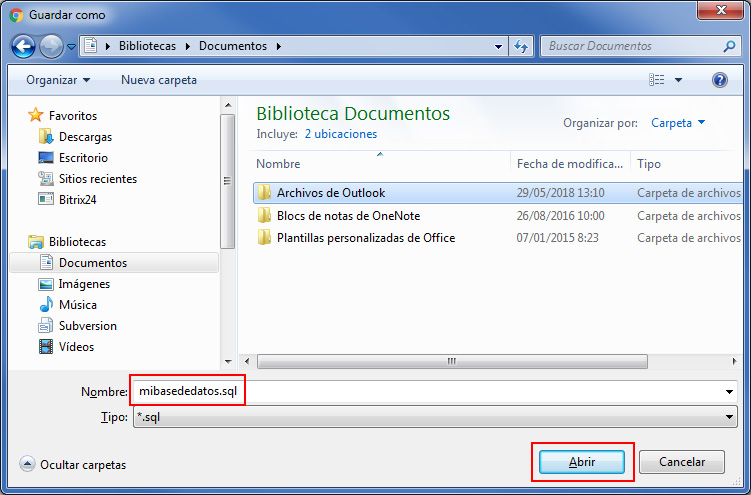Screen dimensions: 751x495
Task: Click the Música note icon
Action: tap(46, 304)
